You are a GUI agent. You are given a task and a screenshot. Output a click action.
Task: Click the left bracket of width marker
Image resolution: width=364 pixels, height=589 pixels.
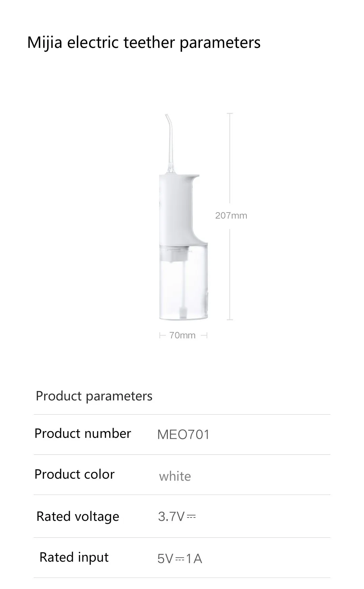click(162, 335)
